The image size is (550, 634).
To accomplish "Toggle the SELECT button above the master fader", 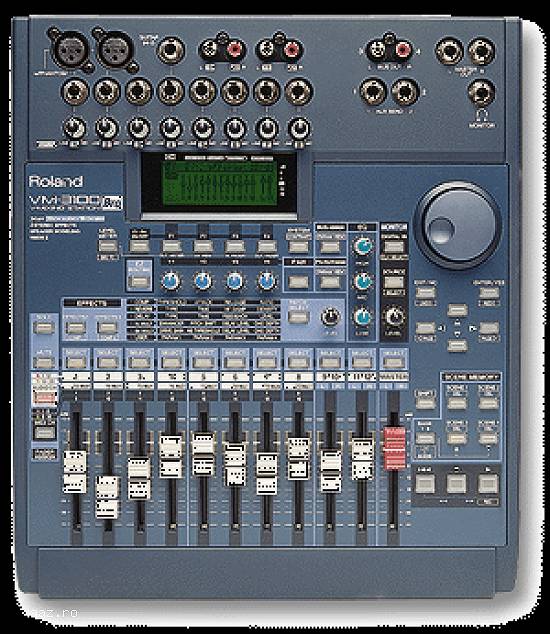I will pyautogui.click(x=393, y=362).
